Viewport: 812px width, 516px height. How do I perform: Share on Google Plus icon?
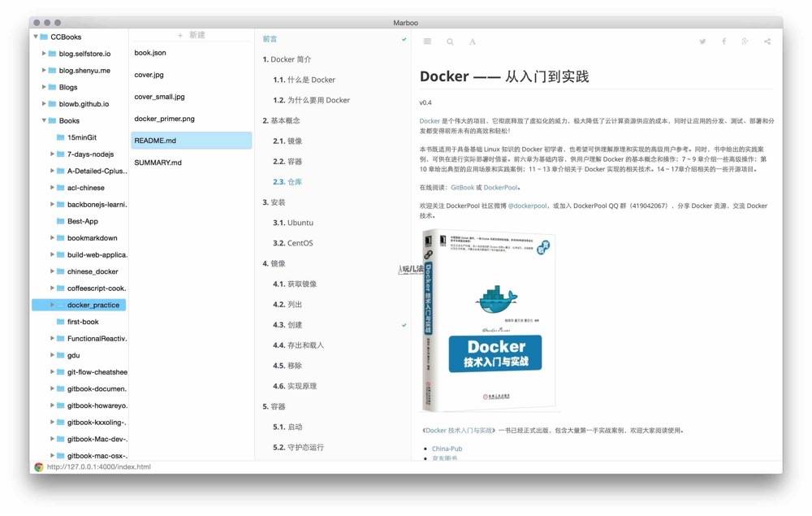pyautogui.click(x=745, y=41)
